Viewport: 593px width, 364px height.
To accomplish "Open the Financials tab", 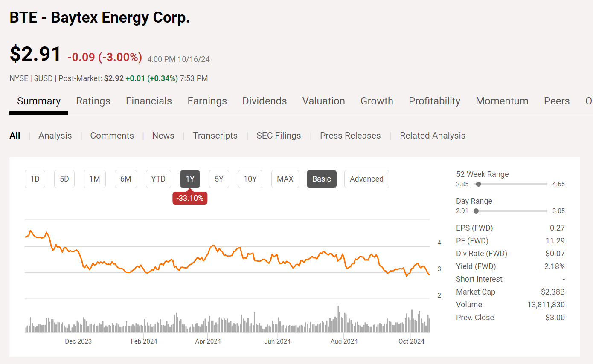I will [x=148, y=101].
